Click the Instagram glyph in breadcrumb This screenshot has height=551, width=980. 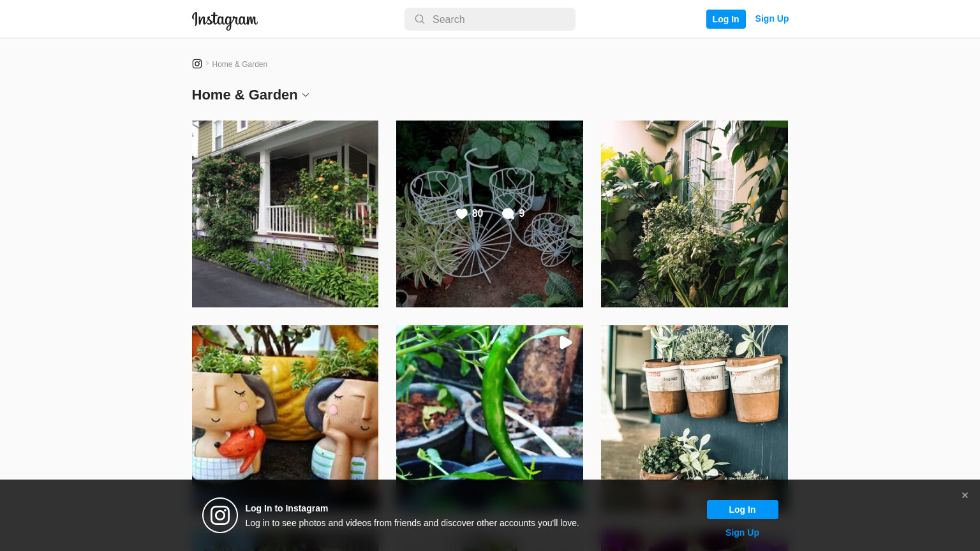click(197, 64)
